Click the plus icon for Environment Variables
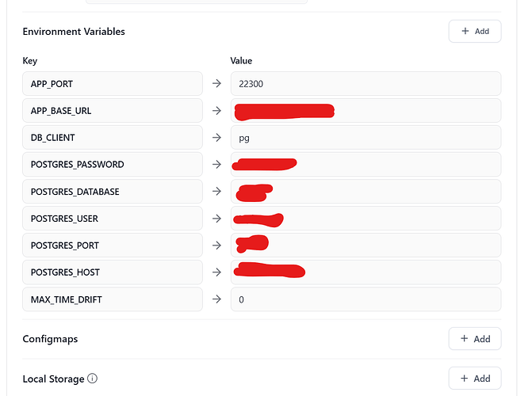This screenshot has height=396, width=532. 465,31
